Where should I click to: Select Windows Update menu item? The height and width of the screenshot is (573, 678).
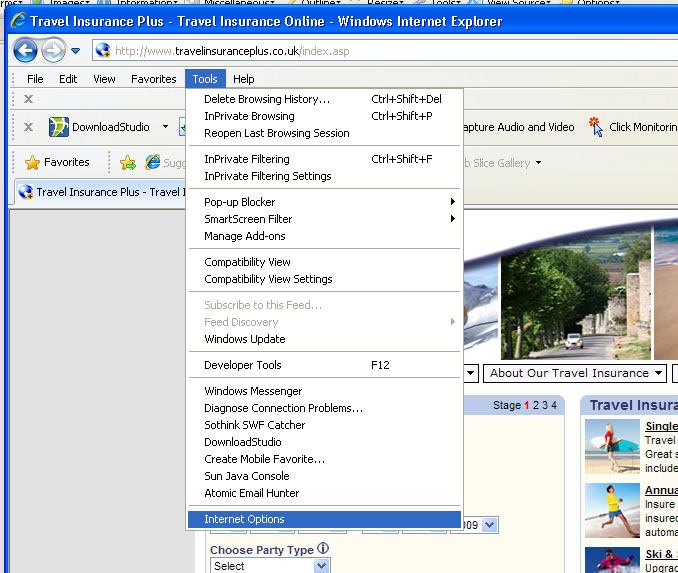(x=324, y=339)
